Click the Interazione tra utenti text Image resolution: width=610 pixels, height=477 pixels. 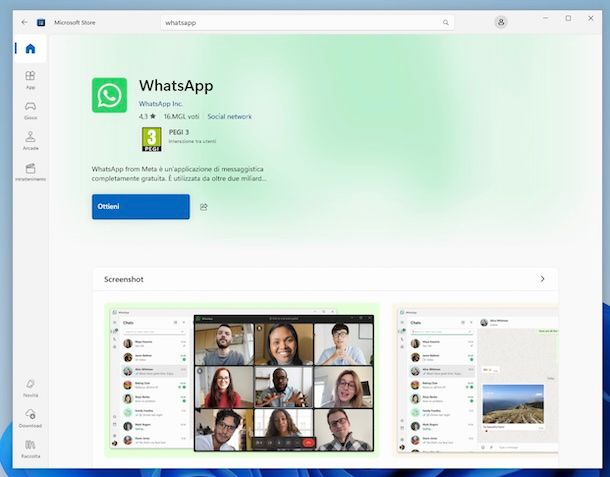[x=192, y=142]
